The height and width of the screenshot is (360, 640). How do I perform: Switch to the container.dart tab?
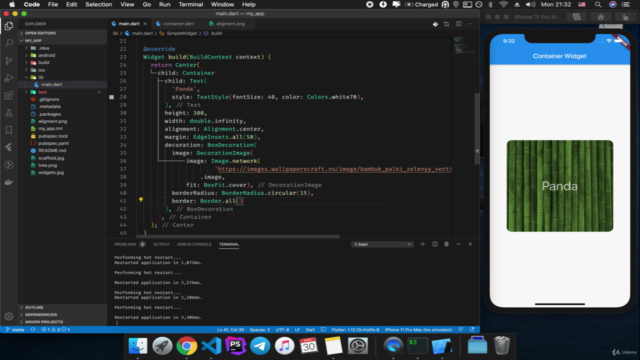pyautogui.click(x=178, y=24)
